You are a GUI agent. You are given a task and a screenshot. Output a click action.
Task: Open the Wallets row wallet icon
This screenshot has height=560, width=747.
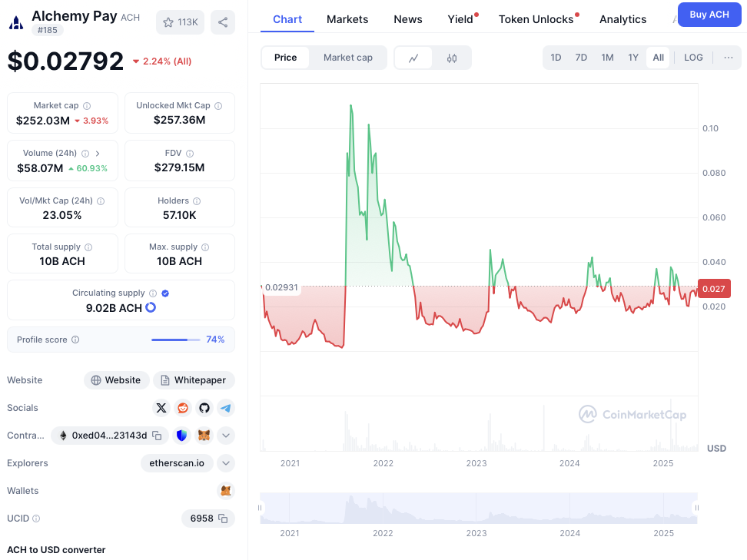[226, 490]
